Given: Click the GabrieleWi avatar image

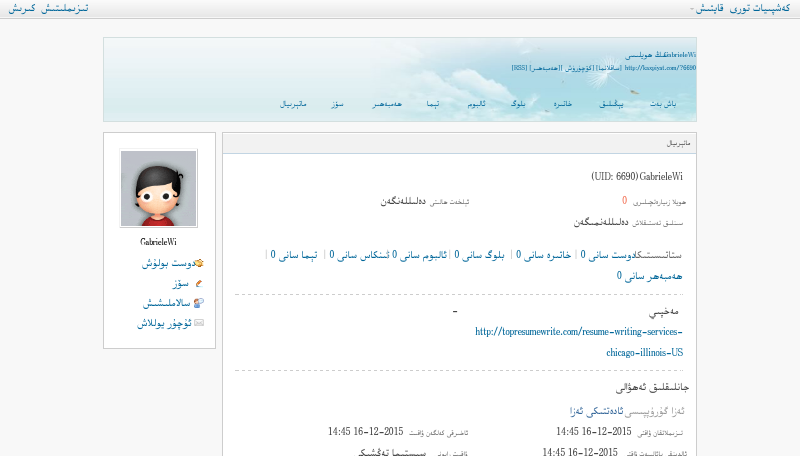Looking at the screenshot, I should (x=159, y=189).
